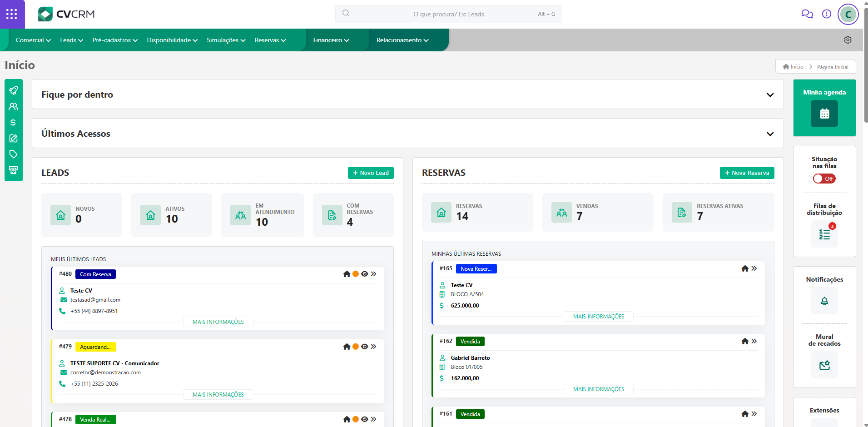Click the search field 'O que procura?'
The width and height of the screenshot is (868, 427).
pos(448,14)
